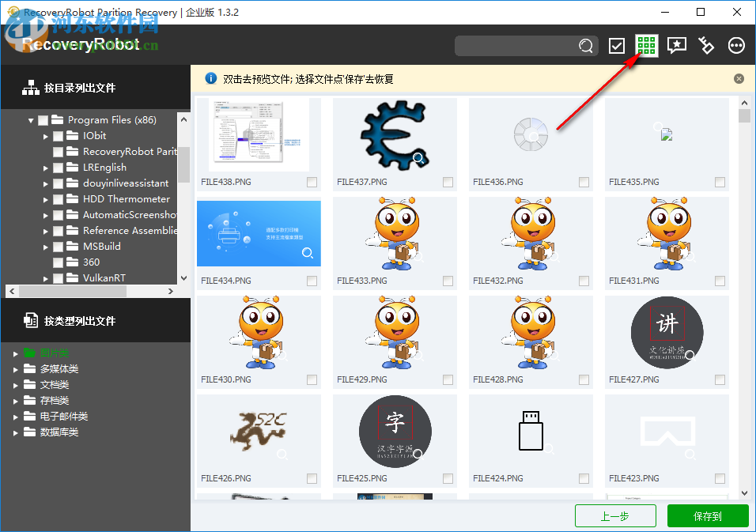
Task: Open the grid thumbnail view icon
Action: 646,45
